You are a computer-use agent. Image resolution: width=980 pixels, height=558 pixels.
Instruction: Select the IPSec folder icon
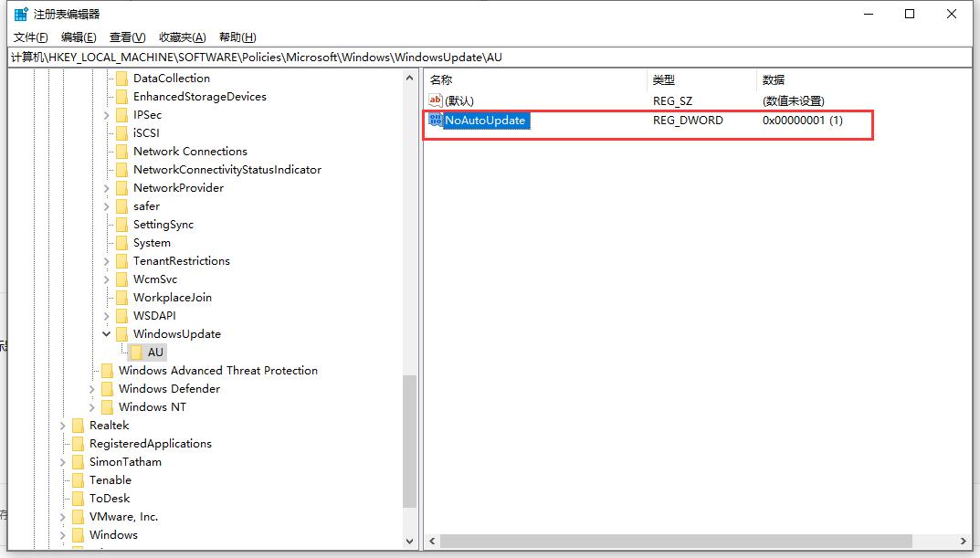pyautogui.click(x=121, y=115)
